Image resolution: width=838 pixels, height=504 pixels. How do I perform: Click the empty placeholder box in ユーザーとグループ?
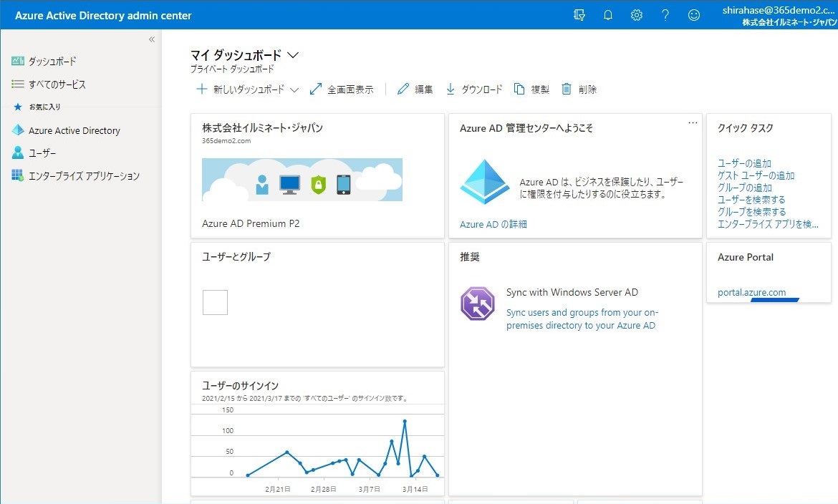pyautogui.click(x=216, y=303)
